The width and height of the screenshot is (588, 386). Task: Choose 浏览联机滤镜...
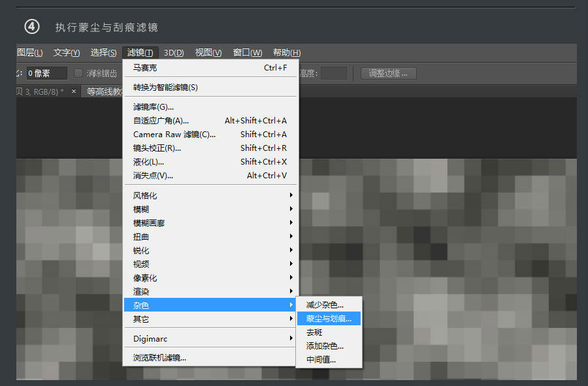click(210, 358)
